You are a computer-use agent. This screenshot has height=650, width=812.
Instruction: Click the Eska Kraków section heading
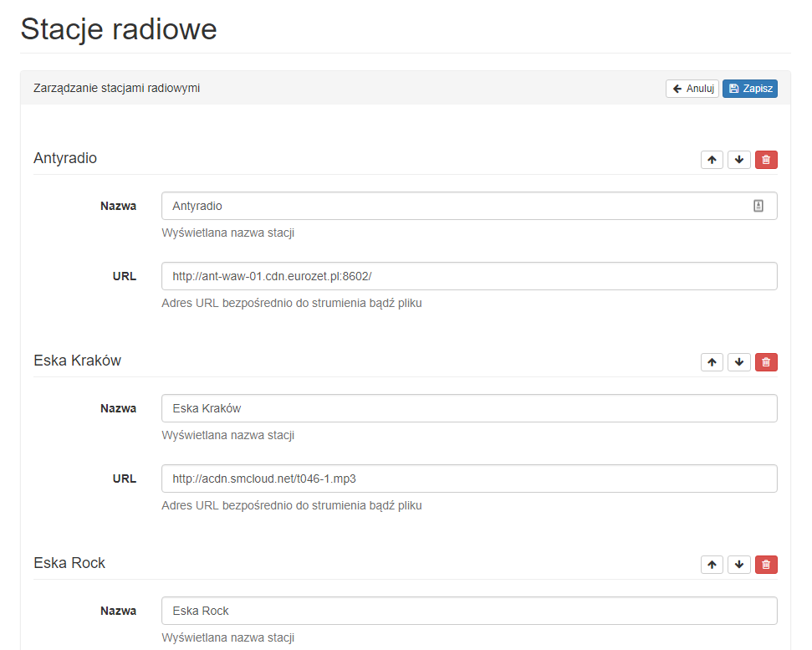78,361
